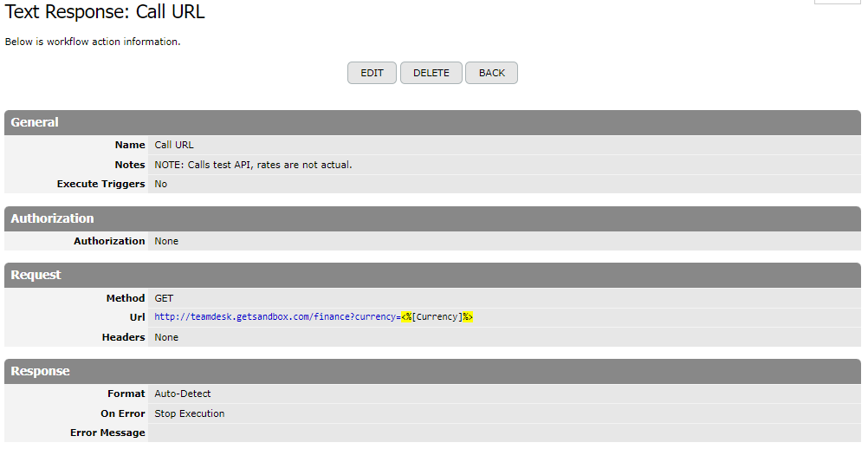Click the General section header
This screenshot has height=449, width=868.
(x=35, y=122)
